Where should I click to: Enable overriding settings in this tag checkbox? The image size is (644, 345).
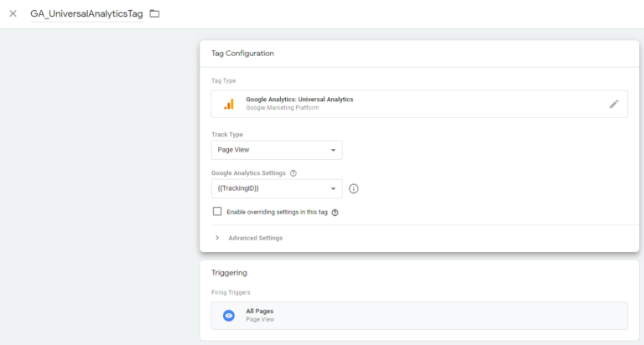217,211
